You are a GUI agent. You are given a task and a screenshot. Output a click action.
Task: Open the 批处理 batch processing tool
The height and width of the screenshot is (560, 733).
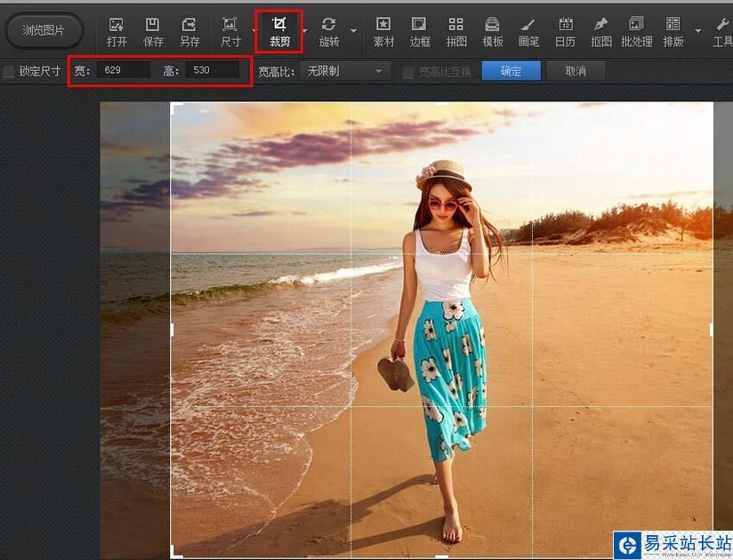tap(637, 32)
